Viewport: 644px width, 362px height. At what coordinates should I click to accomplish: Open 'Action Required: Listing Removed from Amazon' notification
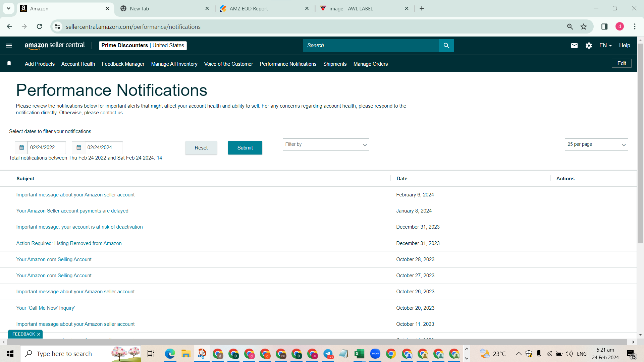point(69,243)
